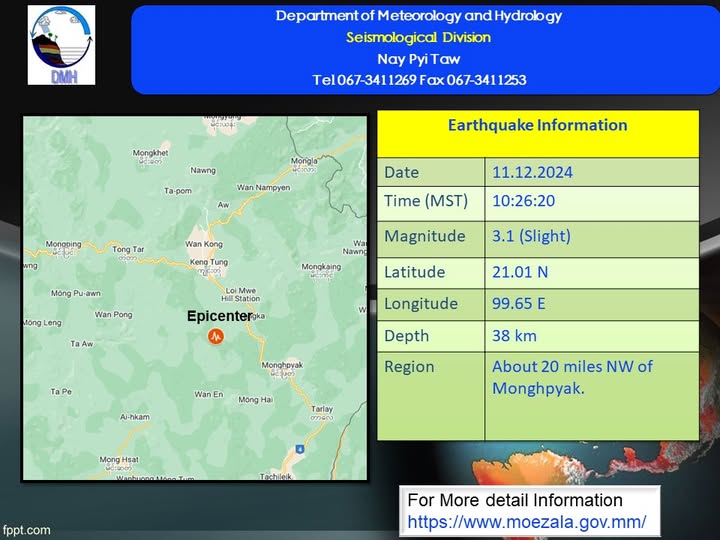Click the 'Earthquake Information' table title
Viewport: 720px width, 540px height.
(x=538, y=125)
